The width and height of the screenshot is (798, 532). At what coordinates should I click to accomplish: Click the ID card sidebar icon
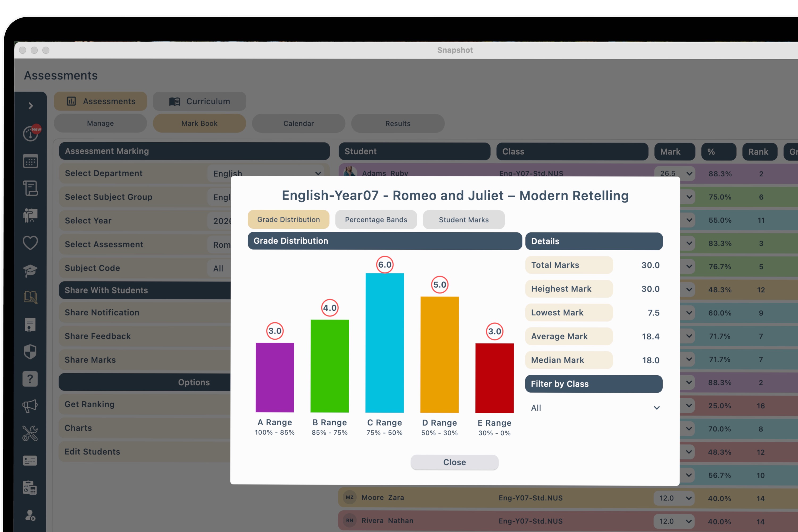coord(30,461)
